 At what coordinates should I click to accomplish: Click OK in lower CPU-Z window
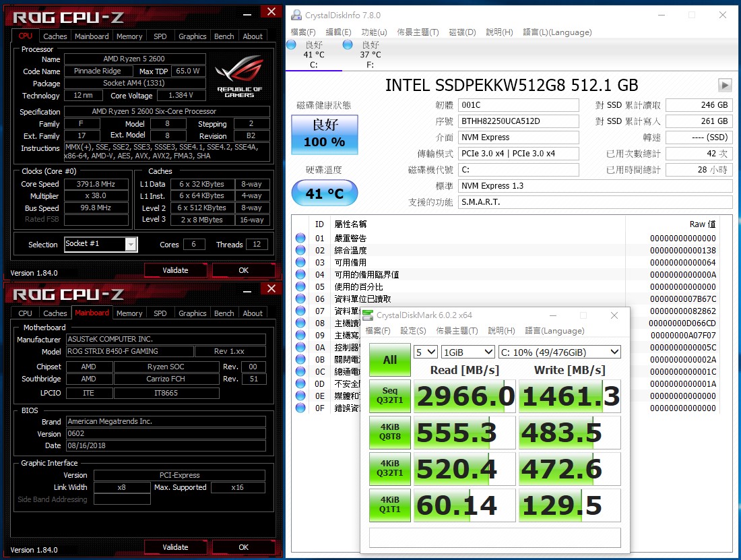tap(243, 547)
